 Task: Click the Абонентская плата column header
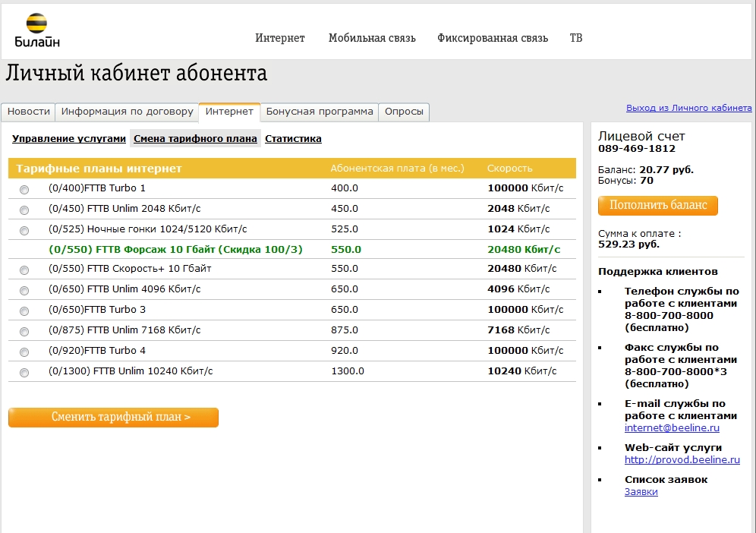(397, 169)
